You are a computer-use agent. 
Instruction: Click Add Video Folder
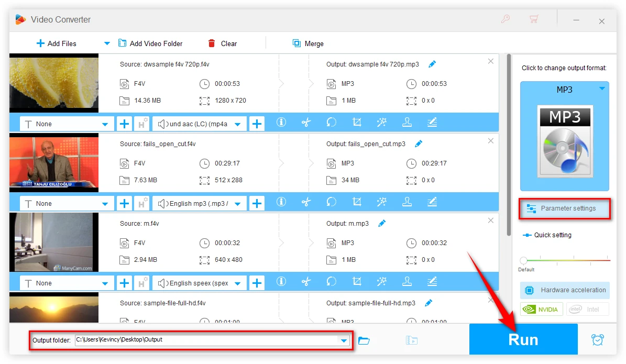click(x=150, y=43)
